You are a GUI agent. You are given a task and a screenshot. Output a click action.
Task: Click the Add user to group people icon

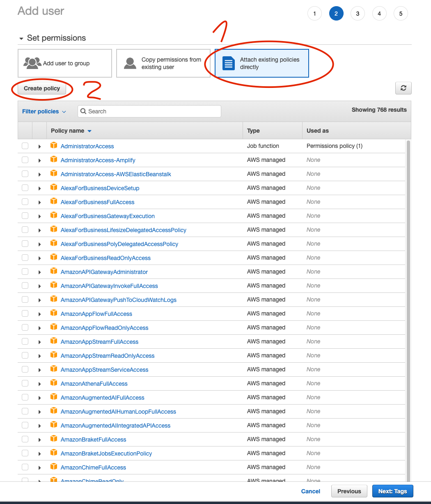click(32, 63)
